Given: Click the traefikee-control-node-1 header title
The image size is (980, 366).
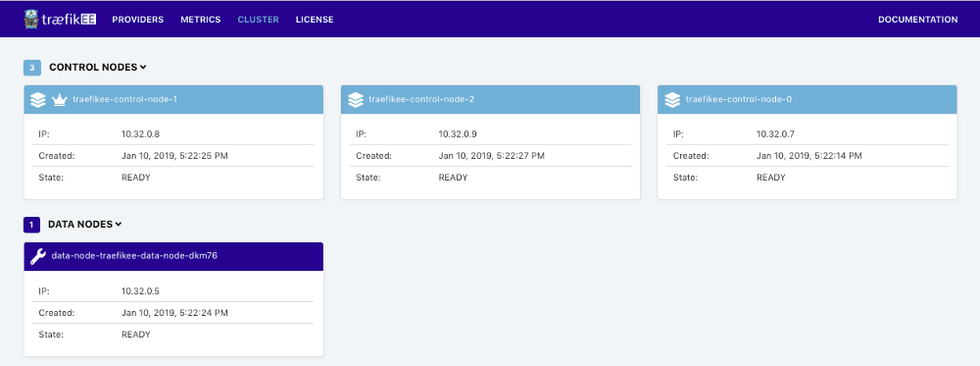Looking at the screenshot, I should coord(125,99).
